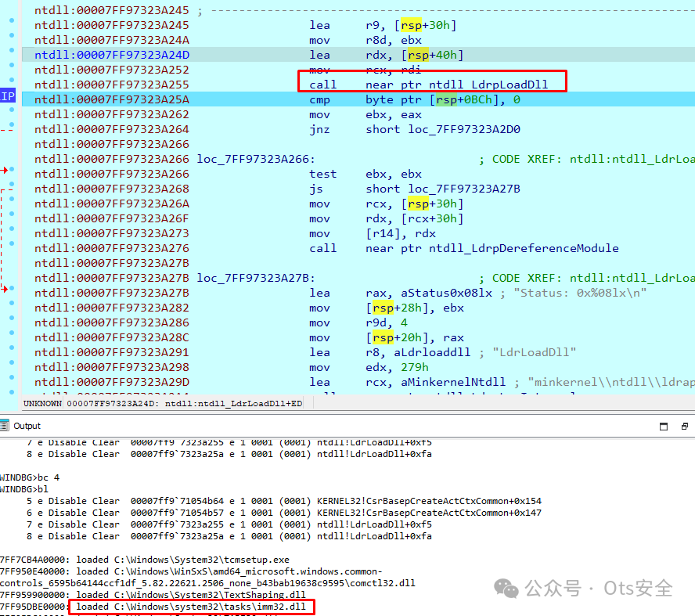Click the aStatus0x08lx string reference
This screenshot has width=695, height=616.
click(x=446, y=293)
